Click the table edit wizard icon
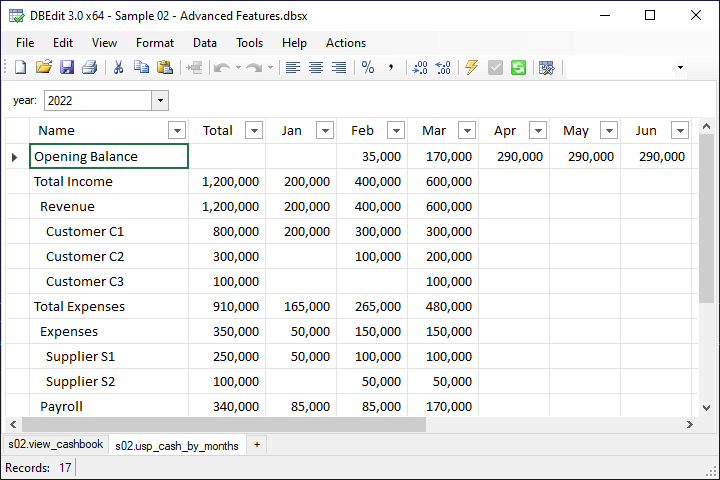Image resolution: width=720 pixels, height=480 pixels. tap(546, 68)
